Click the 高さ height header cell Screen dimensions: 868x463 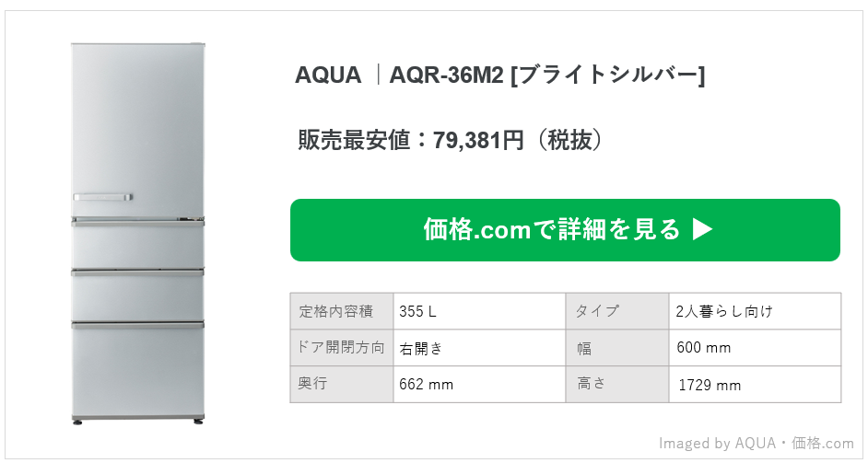click(x=617, y=385)
